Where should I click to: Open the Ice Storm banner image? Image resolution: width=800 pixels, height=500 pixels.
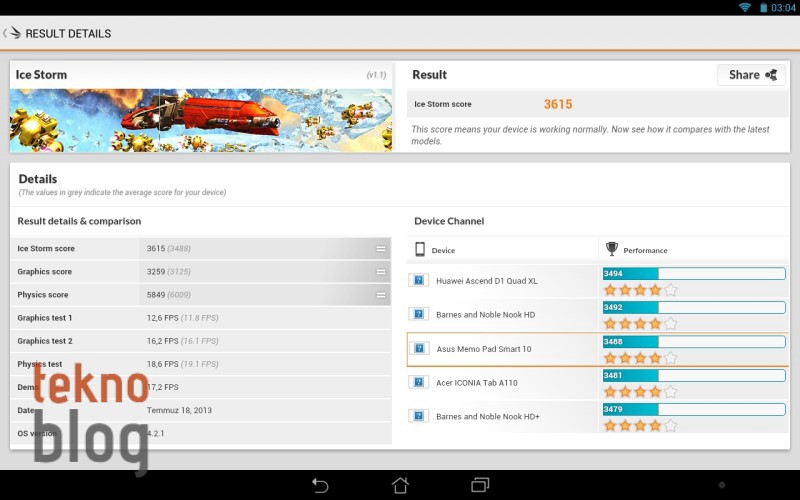(x=201, y=120)
